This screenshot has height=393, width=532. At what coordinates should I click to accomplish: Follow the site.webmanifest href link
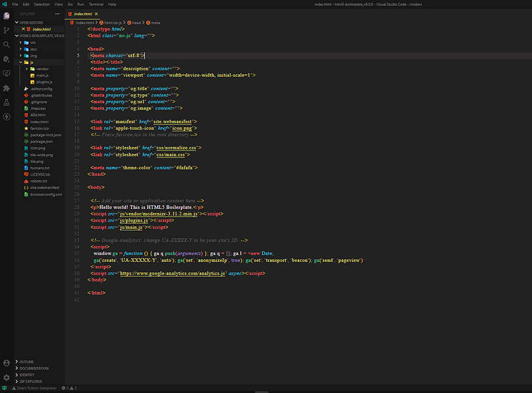(x=172, y=122)
